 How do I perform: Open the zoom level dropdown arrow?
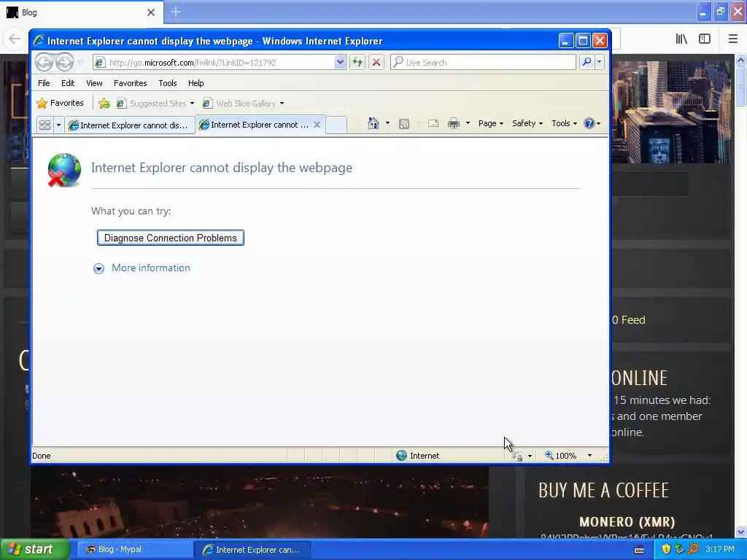click(589, 456)
